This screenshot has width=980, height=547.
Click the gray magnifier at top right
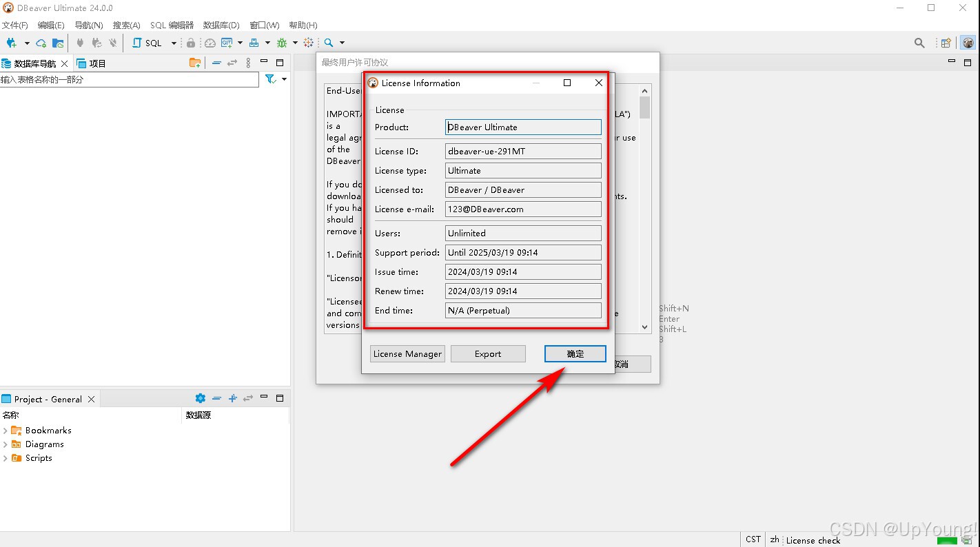(919, 43)
